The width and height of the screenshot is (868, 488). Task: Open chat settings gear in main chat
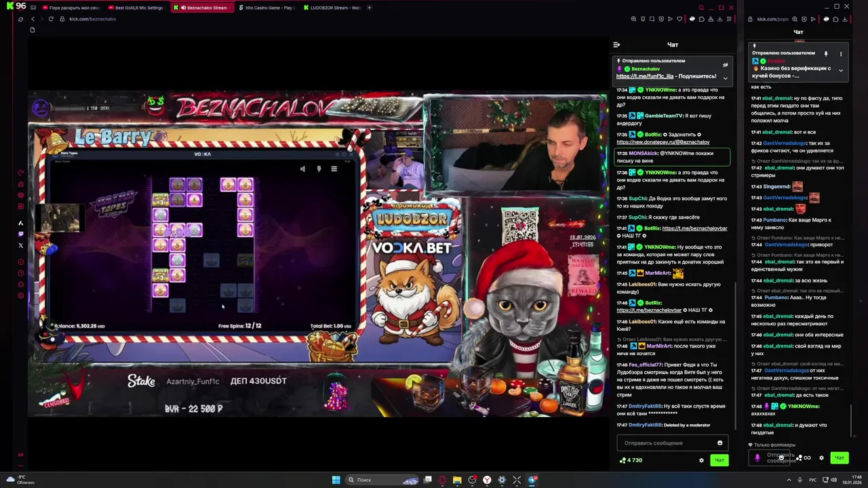click(702, 460)
